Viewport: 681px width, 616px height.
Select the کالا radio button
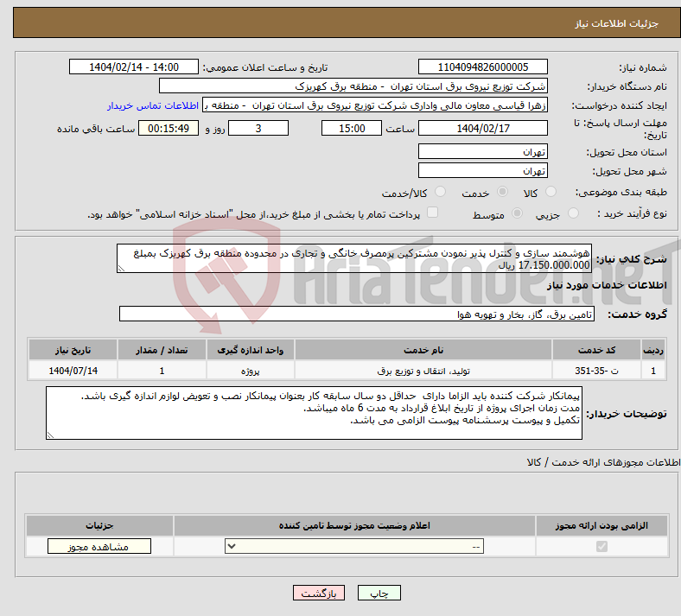551,192
